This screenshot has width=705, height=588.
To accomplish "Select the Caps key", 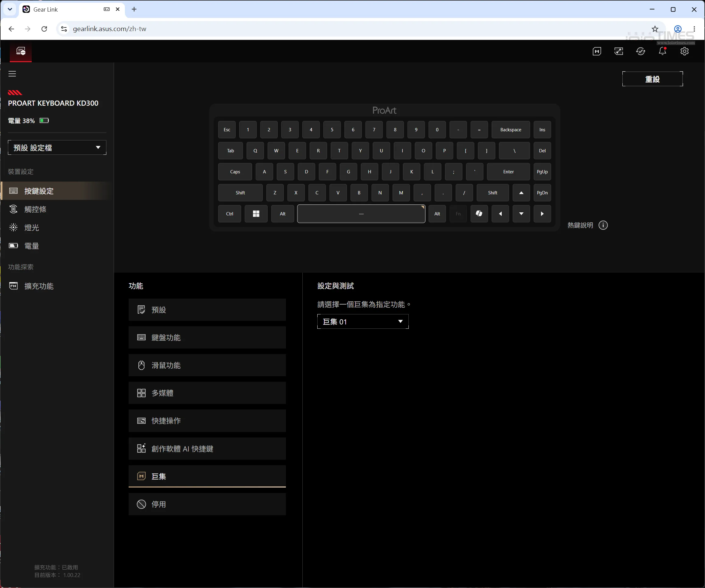I will tap(235, 172).
